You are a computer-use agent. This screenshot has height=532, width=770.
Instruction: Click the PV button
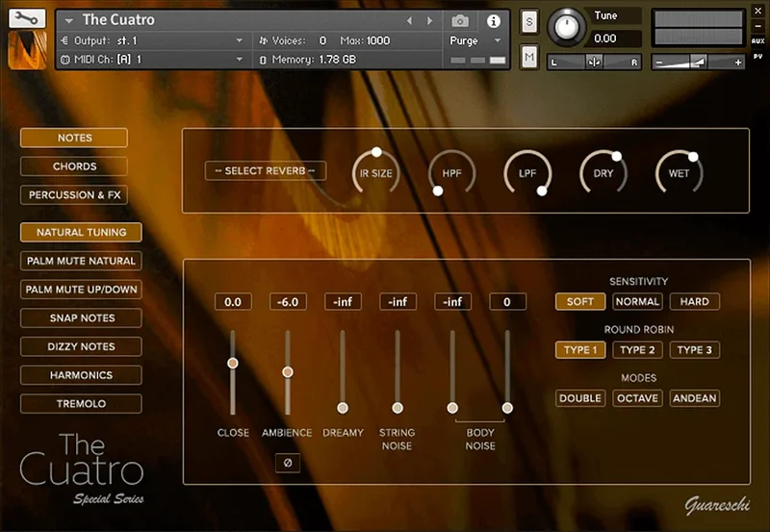[757, 57]
